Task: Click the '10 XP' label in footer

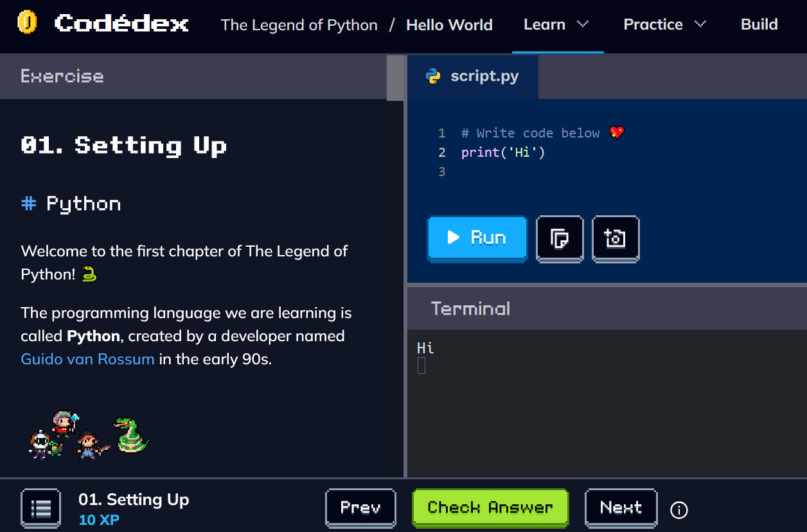Action: (x=99, y=520)
